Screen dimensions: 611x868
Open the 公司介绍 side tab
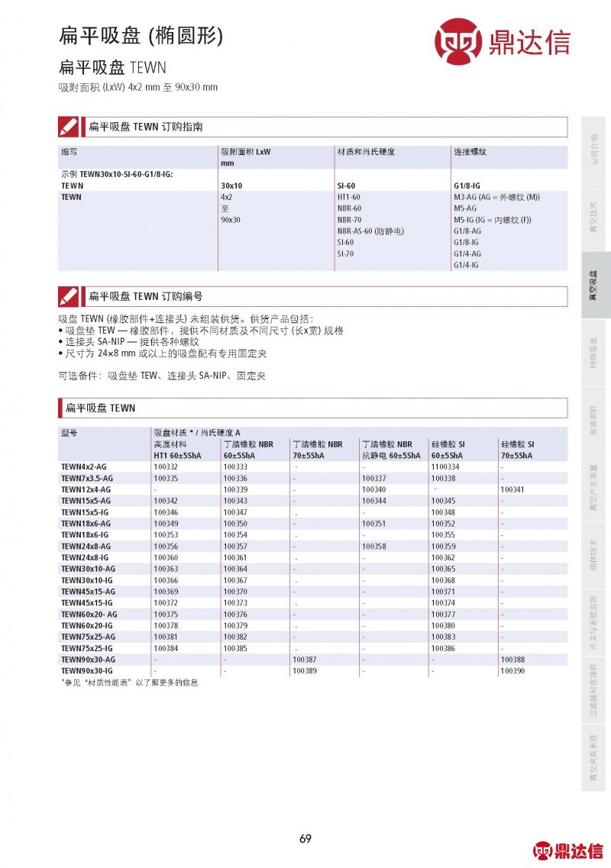[593, 150]
